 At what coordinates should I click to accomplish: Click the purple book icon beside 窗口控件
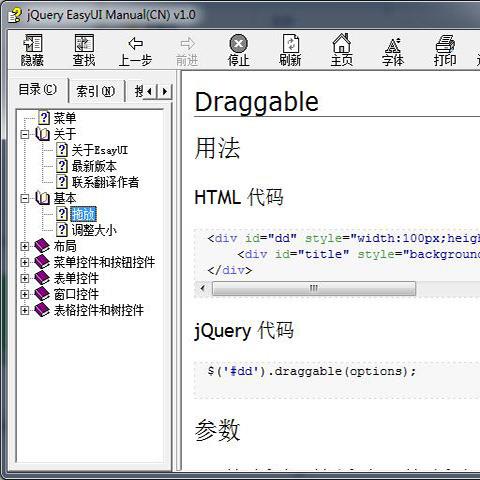pyautogui.click(x=42, y=294)
